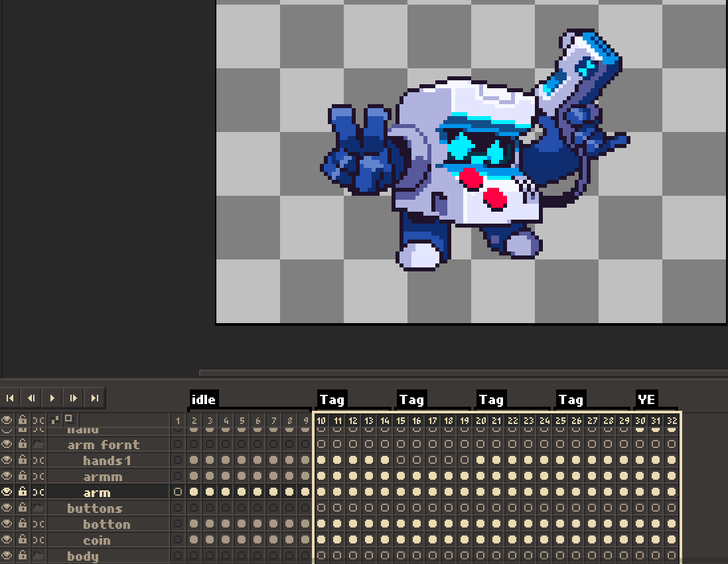Collapse the buttons group folder
728x564 pixels.
(38, 508)
